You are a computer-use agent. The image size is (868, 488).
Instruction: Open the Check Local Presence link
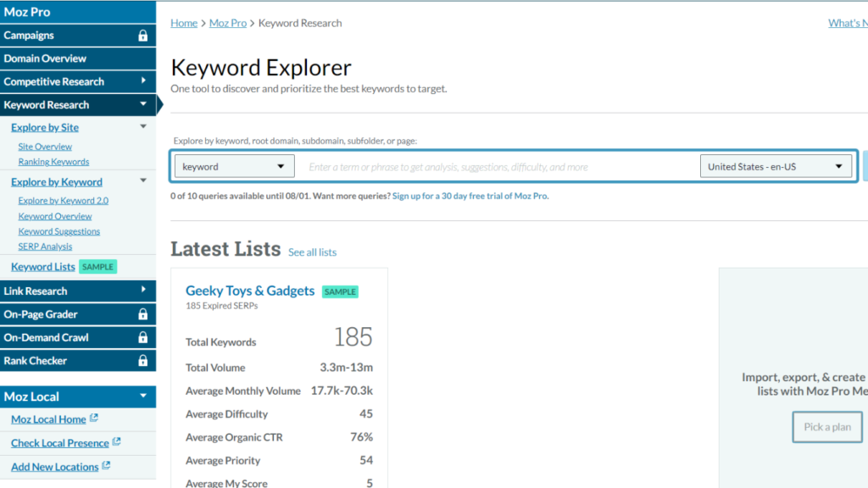[60, 443]
